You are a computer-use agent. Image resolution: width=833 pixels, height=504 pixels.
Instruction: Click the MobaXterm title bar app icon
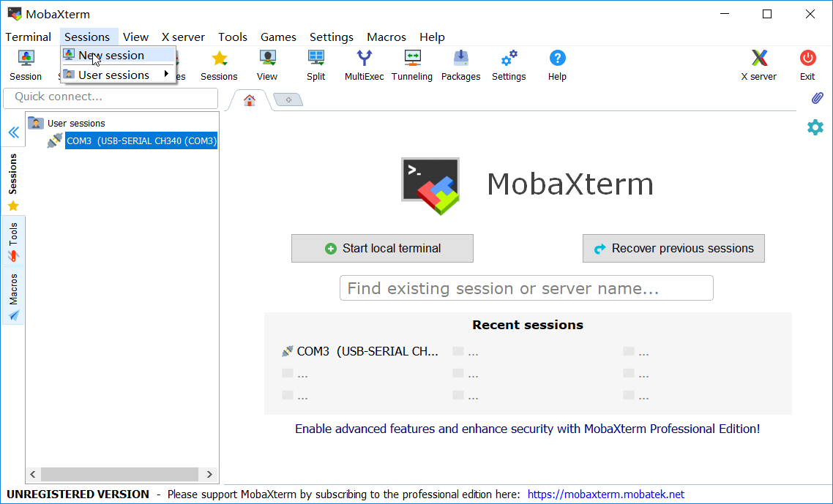(15, 14)
